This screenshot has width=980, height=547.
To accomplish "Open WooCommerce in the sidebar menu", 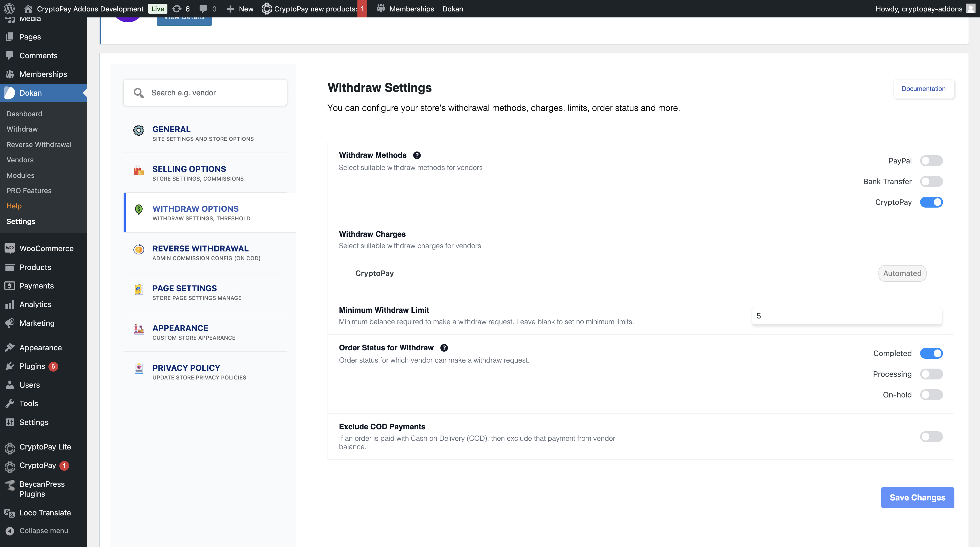I will [46, 248].
